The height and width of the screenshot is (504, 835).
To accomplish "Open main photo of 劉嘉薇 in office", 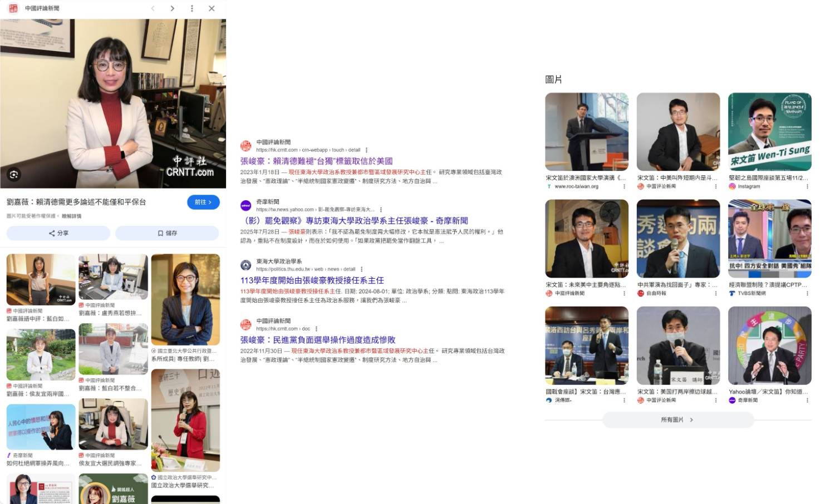I will pos(113,103).
